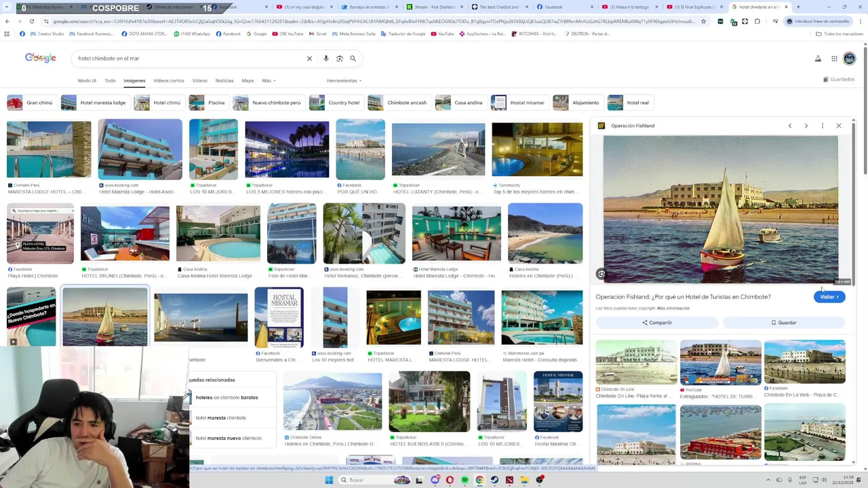Image resolution: width=868 pixels, height=488 pixels.
Task: Open HOTEL LUIZANTY Tripadvisor thumbnail
Action: [438, 149]
